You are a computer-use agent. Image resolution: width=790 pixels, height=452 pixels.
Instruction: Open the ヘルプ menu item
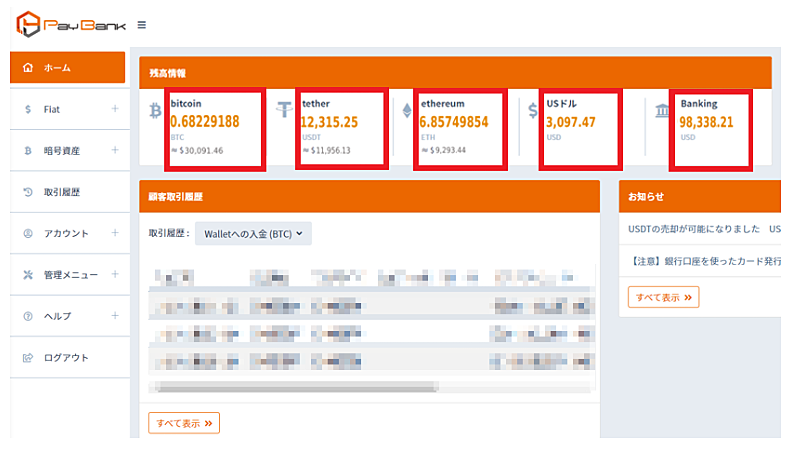[x=70, y=316]
